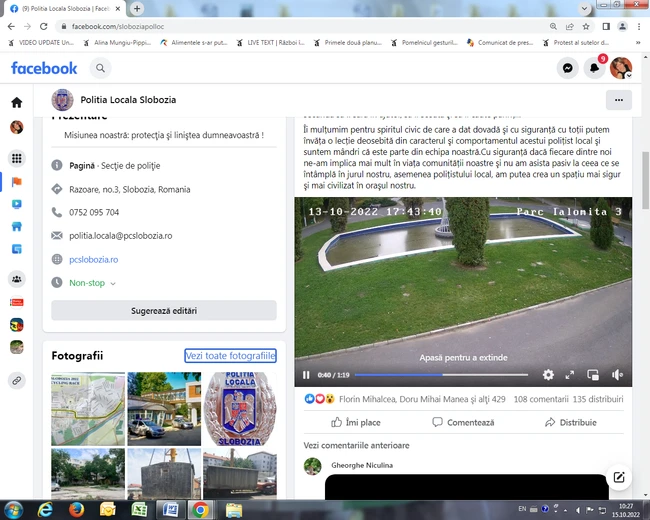Open the Messenger icon
The image size is (650, 520).
pyautogui.click(x=568, y=68)
